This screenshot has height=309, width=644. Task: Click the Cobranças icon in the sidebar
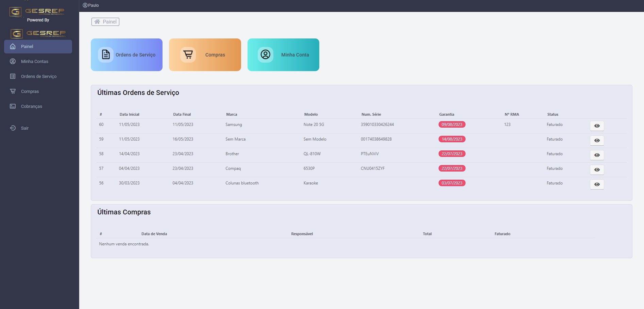(13, 106)
